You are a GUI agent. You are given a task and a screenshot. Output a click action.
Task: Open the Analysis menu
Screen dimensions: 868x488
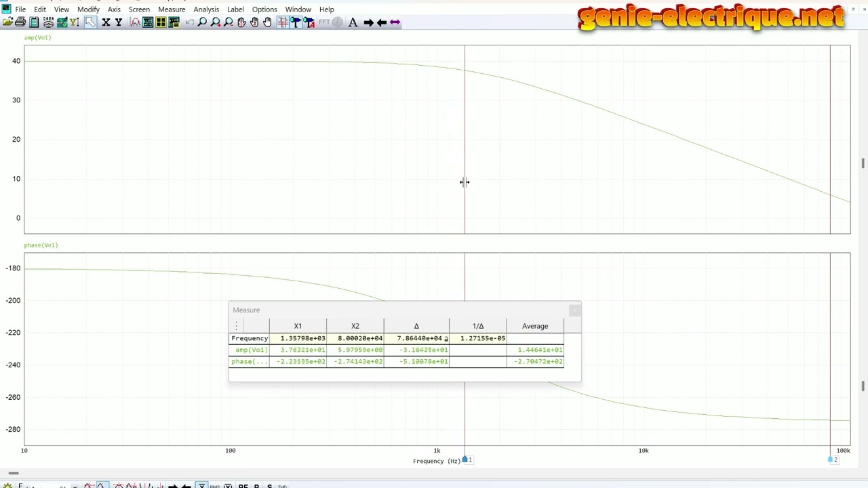tap(206, 9)
